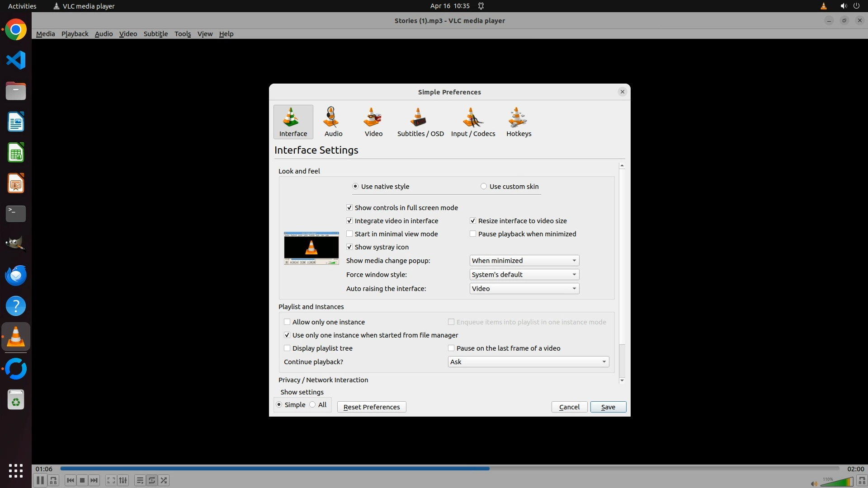Screen dimensions: 868x488
Task: Open the Tools menu
Action: tap(183, 34)
